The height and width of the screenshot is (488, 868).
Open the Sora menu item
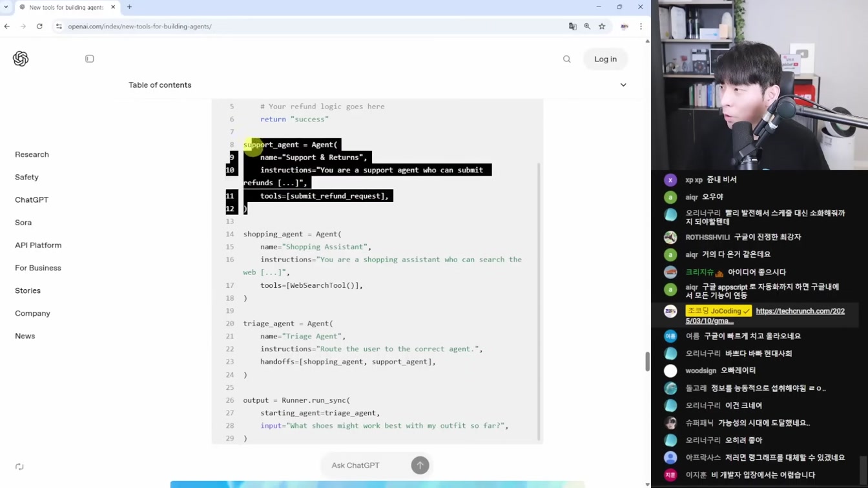click(x=23, y=222)
